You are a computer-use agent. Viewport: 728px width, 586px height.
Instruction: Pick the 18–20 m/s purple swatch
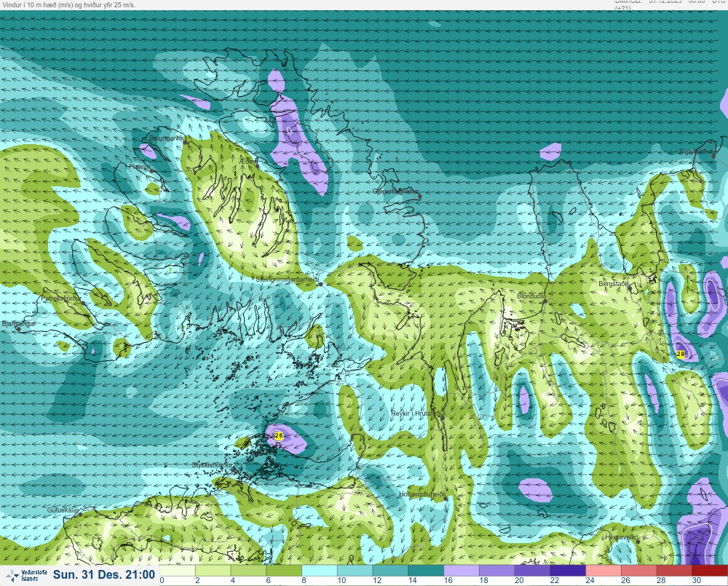tap(497, 570)
